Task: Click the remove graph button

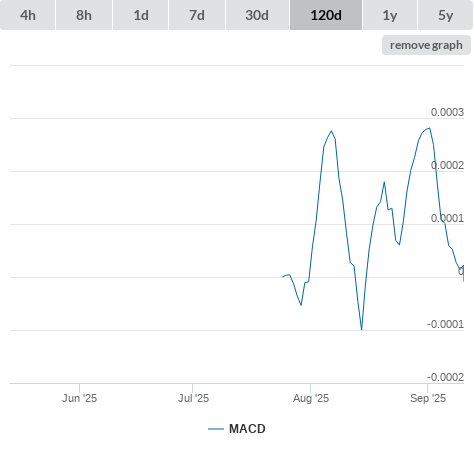Action: tap(426, 45)
